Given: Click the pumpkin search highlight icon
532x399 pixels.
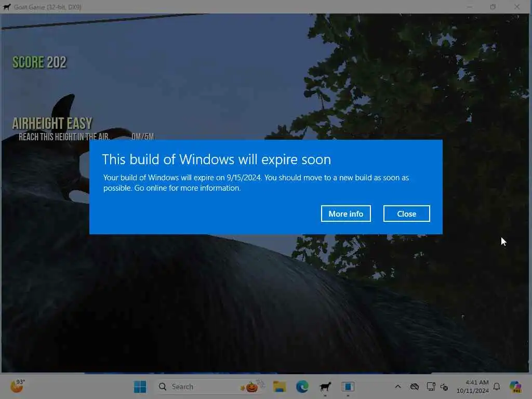Looking at the screenshot, I should [x=252, y=386].
